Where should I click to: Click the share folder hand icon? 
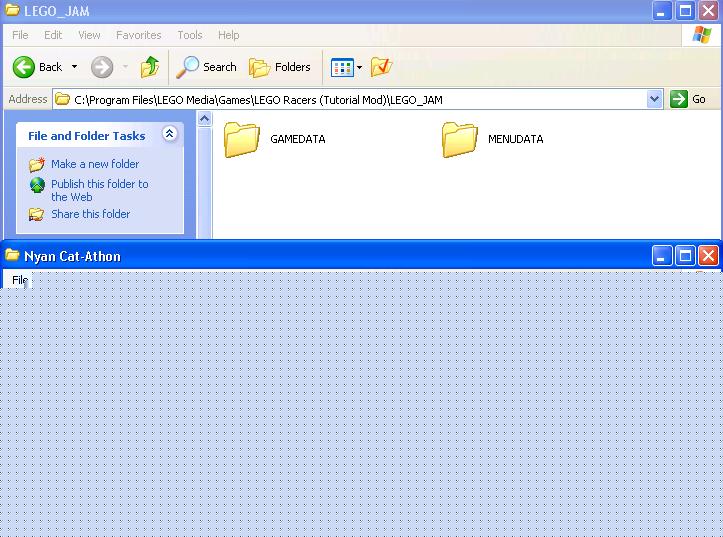(36, 214)
